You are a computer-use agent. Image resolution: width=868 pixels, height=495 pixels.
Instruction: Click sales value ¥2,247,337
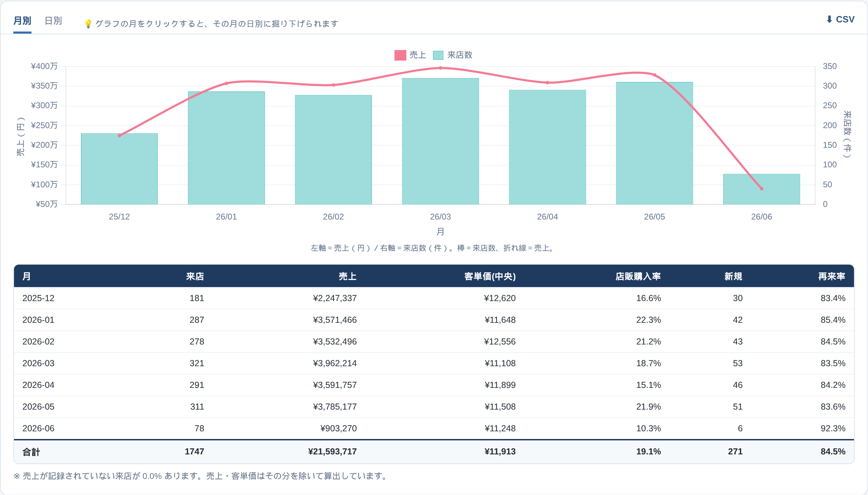(335, 298)
